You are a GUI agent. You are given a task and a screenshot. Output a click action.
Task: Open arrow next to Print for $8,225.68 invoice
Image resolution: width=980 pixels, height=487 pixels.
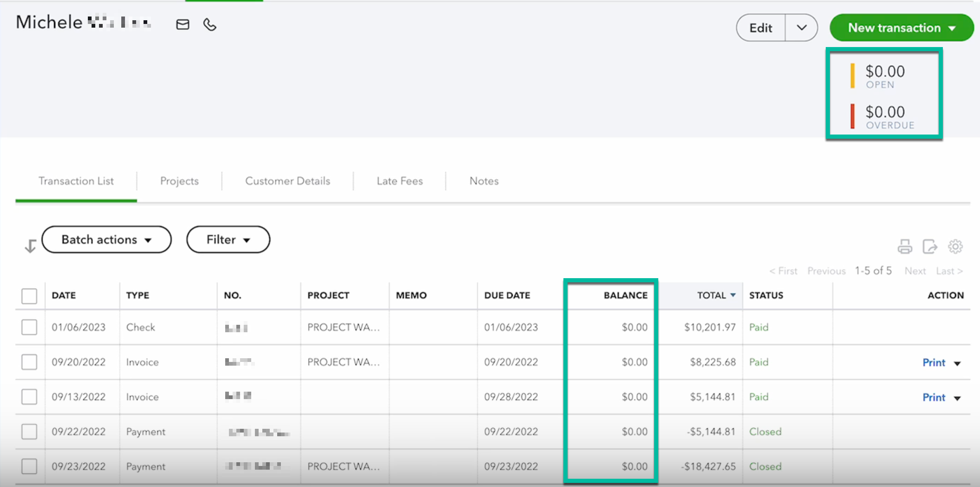point(957,363)
